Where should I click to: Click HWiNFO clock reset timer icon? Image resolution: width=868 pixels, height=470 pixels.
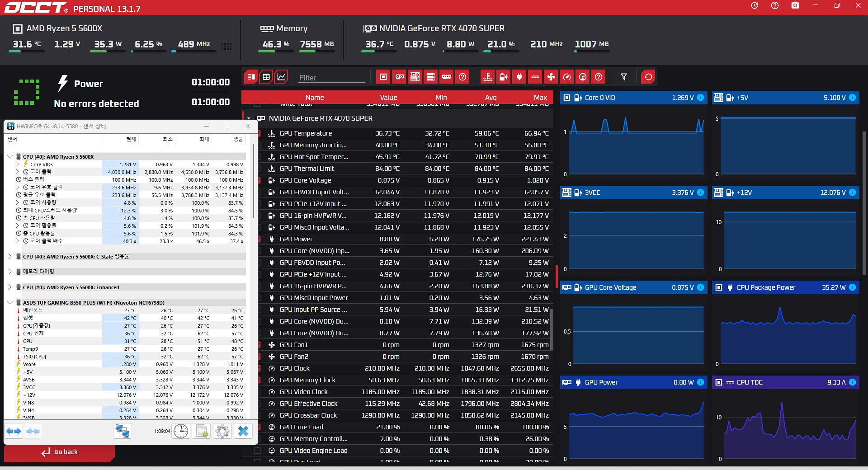(x=181, y=431)
